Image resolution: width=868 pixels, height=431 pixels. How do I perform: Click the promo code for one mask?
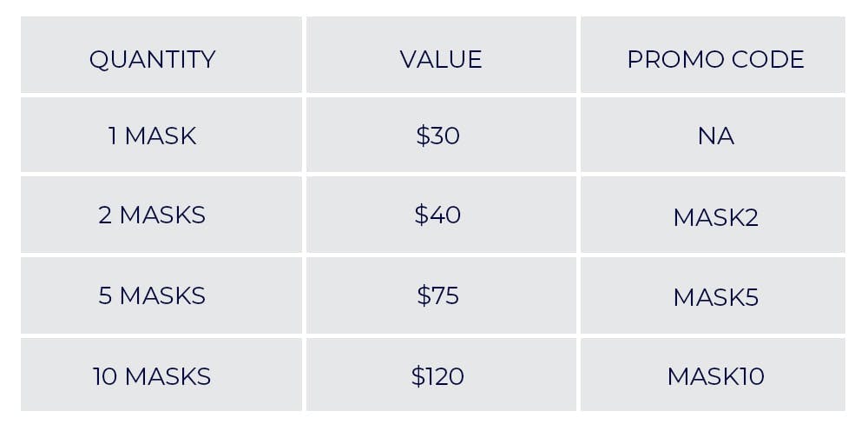(715, 136)
